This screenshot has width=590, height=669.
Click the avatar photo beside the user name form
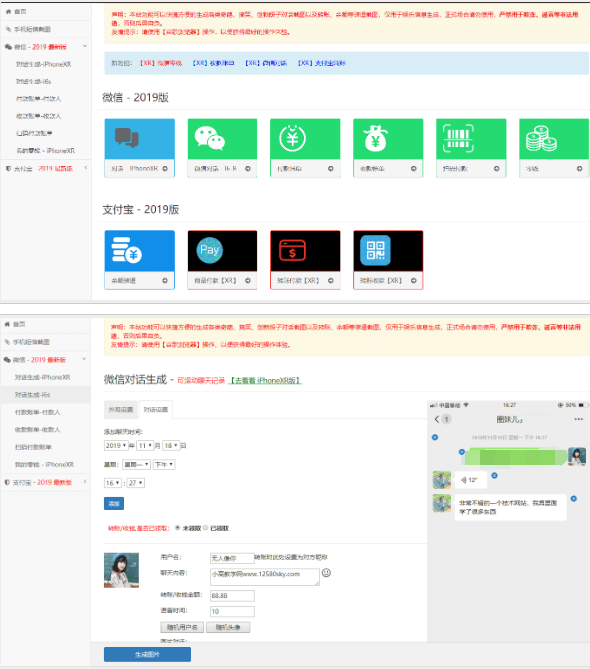click(x=121, y=570)
